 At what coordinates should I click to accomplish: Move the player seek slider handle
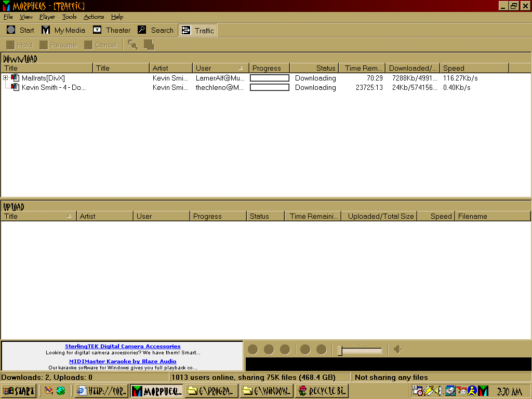pyautogui.click(x=340, y=350)
